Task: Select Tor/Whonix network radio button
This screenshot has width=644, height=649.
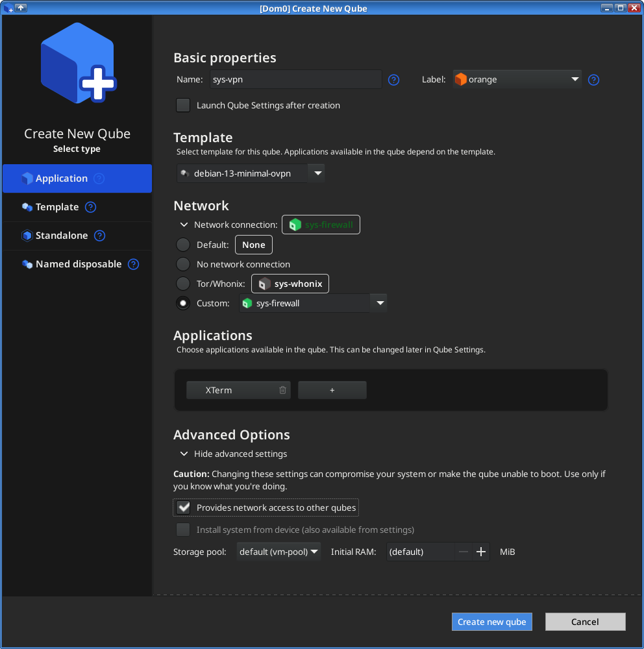Action: tap(184, 284)
